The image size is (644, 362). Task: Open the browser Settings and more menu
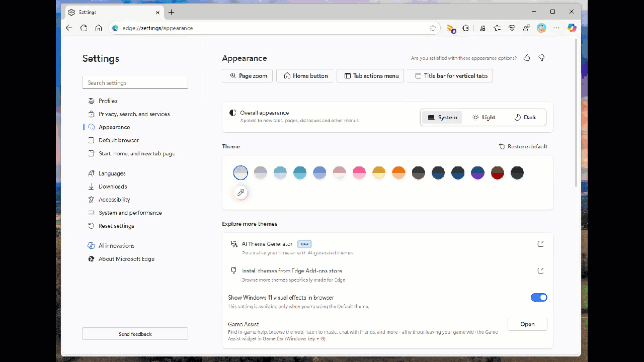click(x=556, y=28)
